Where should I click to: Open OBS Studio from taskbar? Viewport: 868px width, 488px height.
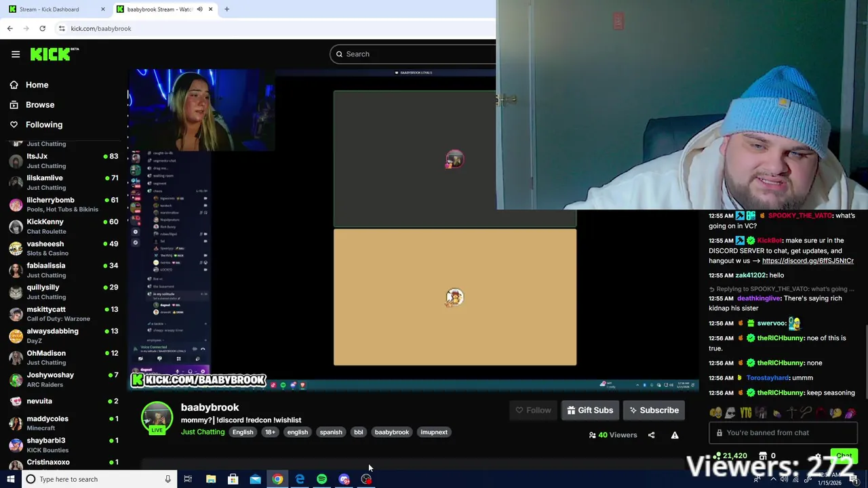click(366, 479)
